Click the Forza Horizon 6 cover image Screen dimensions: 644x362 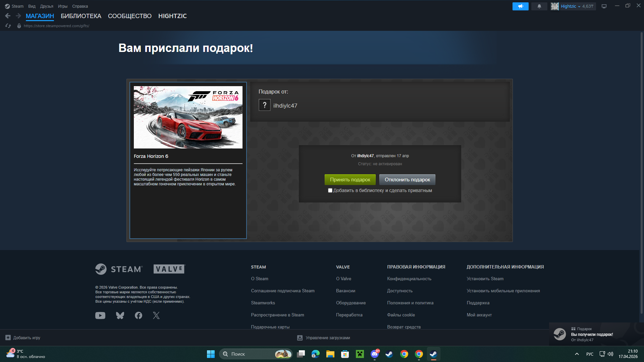coord(188,117)
